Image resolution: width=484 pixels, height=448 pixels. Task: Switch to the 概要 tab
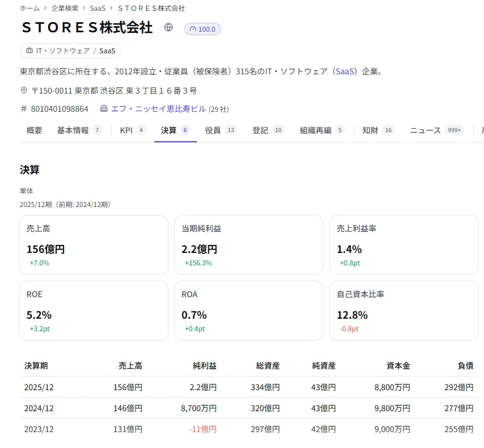pos(34,130)
